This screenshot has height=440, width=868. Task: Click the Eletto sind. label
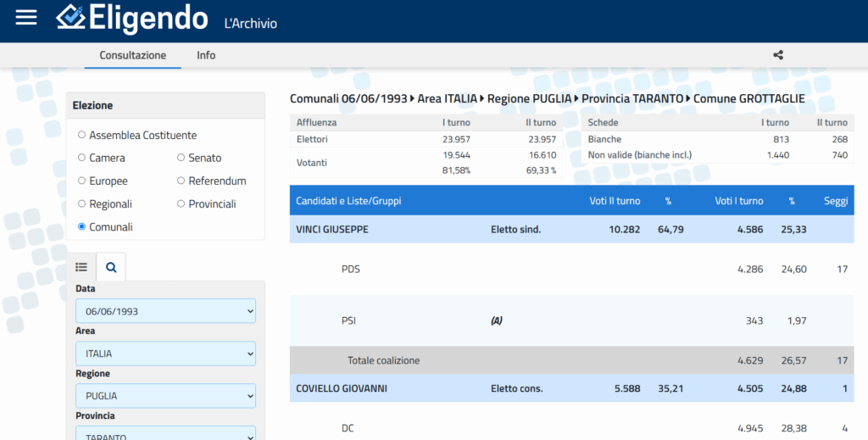click(516, 229)
